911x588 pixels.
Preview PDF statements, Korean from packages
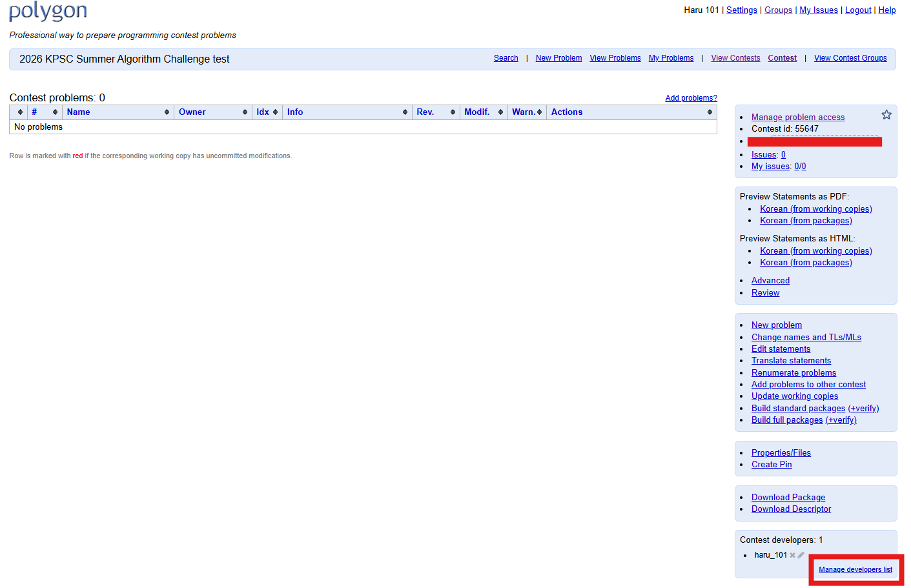(806, 221)
